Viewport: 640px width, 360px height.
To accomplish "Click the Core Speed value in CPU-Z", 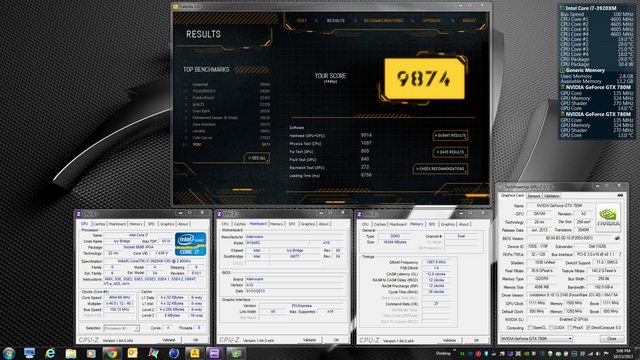I will 119,298.
